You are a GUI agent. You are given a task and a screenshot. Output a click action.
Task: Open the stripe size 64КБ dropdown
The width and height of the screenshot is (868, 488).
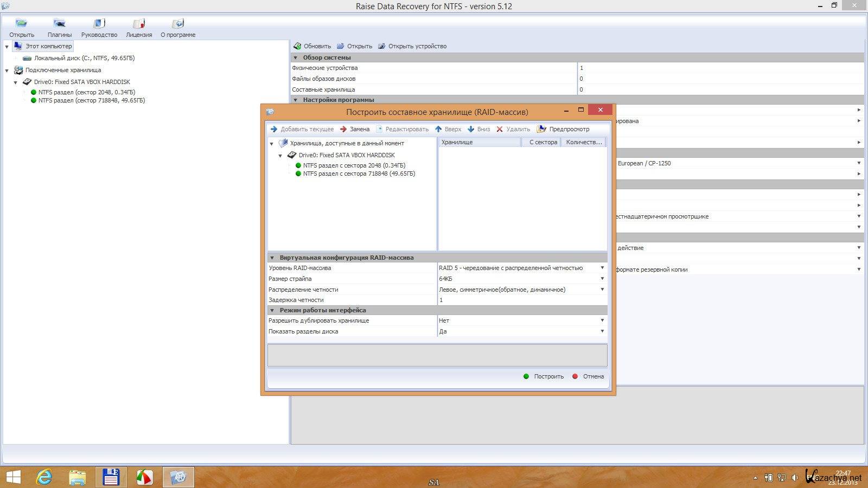(602, 279)
